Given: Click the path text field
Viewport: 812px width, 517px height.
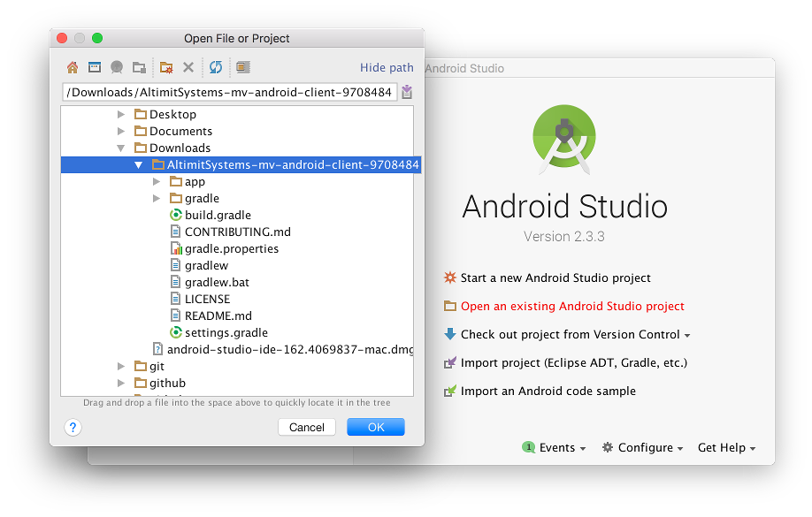Looking at the screenshot, I should [x=229, y=92].
